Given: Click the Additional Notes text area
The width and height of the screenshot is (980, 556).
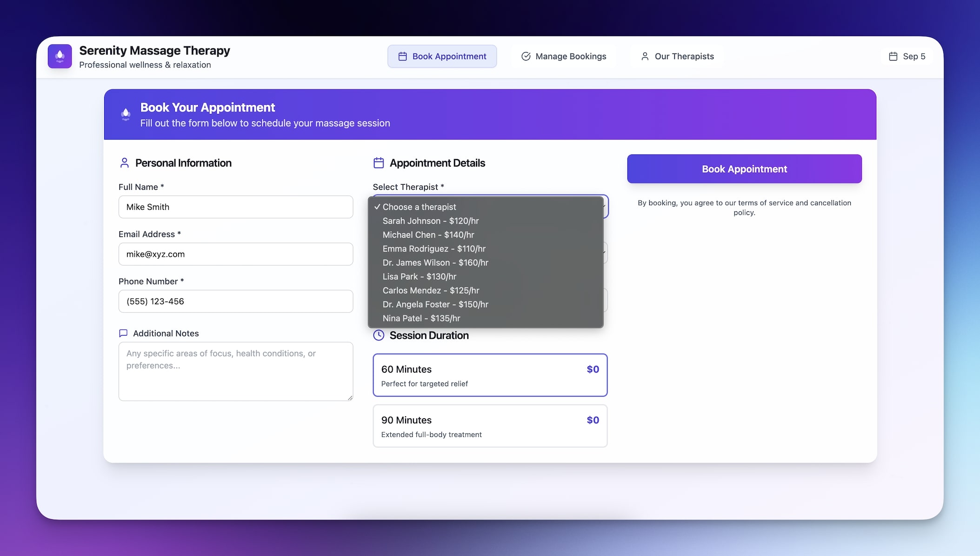Looking at the screenshot, I should pos(235,371).
